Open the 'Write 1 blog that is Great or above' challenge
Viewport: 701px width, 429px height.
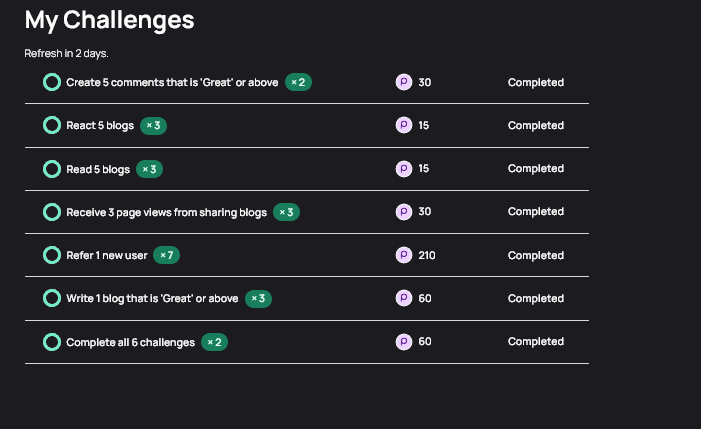[152, 299]
